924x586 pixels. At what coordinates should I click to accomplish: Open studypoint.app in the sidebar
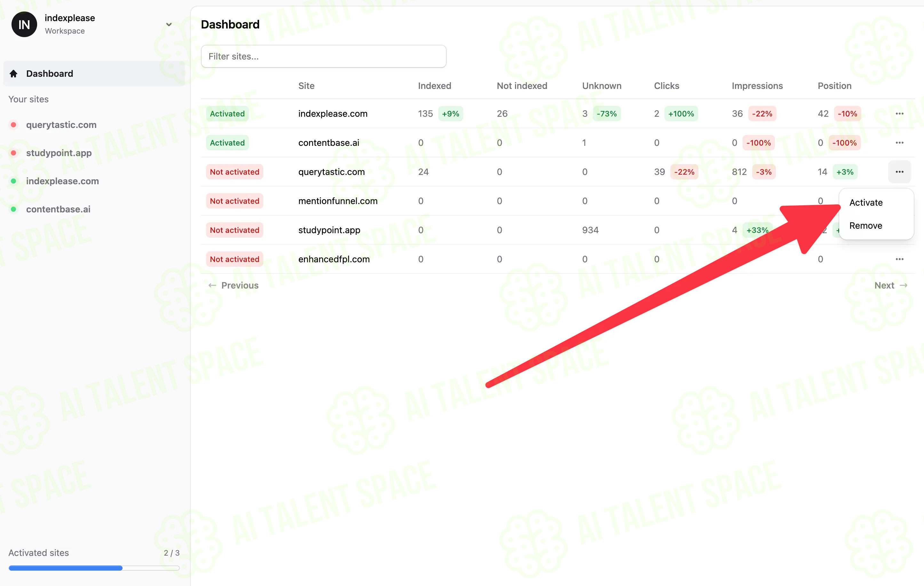(x=59, y=153)
